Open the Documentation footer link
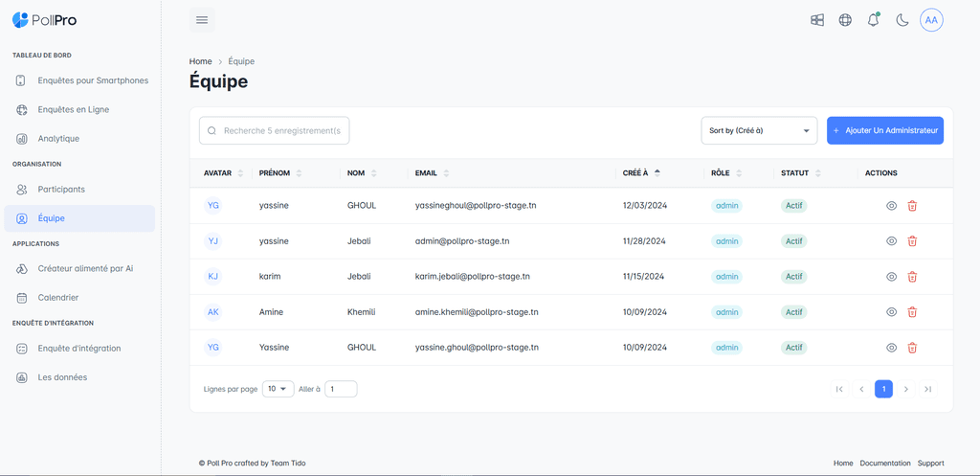 885,464
